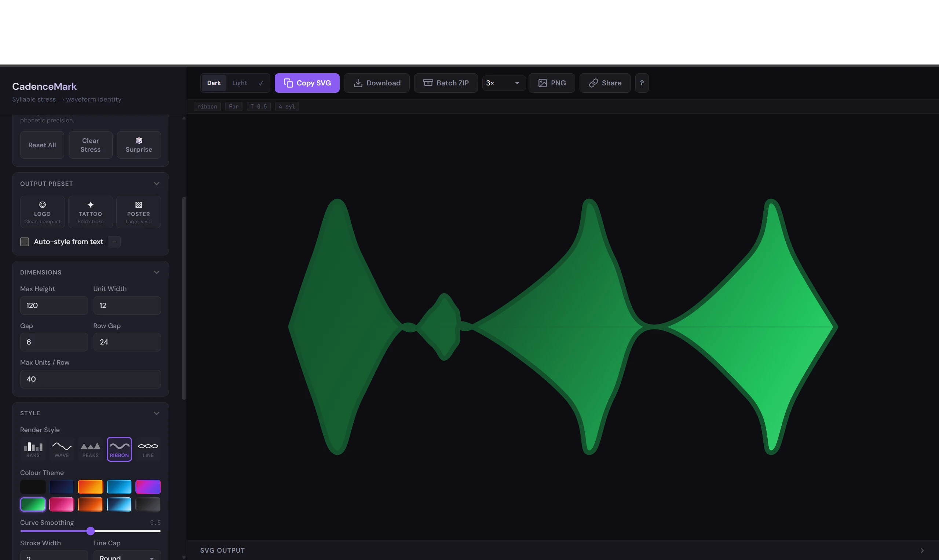Collapse the STYLE panel

(x=156, y=413)
